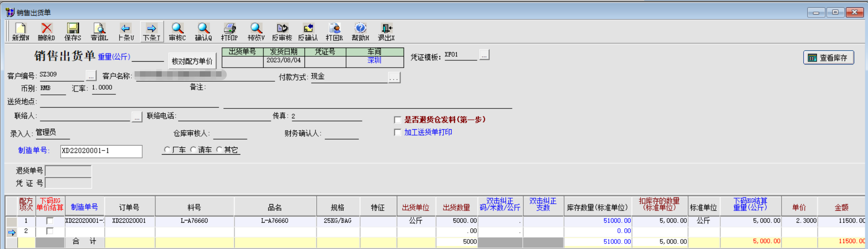The height and width of the screenshot is (249, 868).
Task: Click the row 2 selector arrow
Action: 11,232
